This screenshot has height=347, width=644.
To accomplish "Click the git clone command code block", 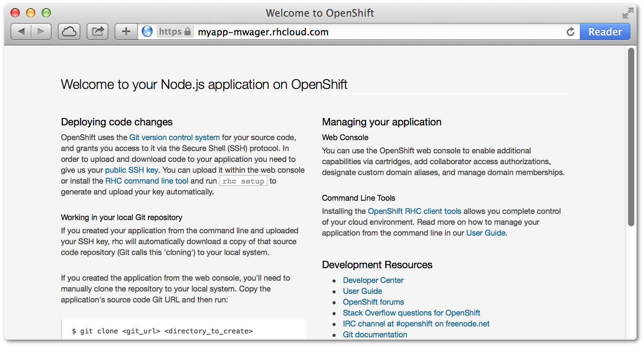I will 184,330.
